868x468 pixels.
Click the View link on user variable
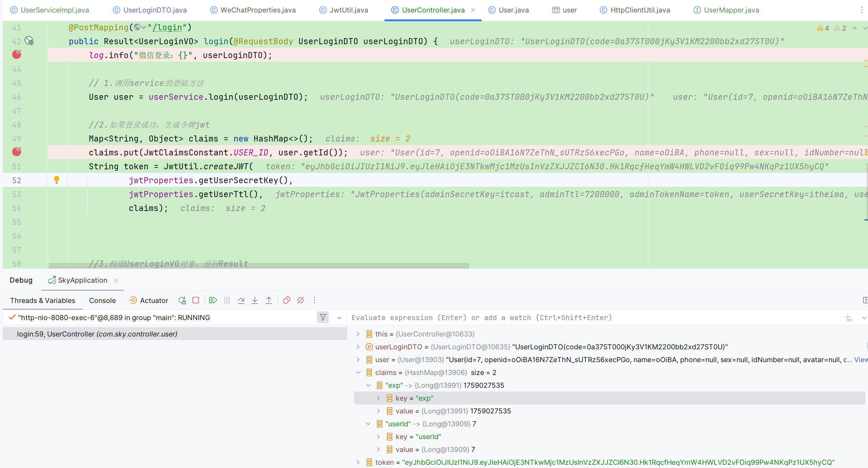(x=861, y=360)
